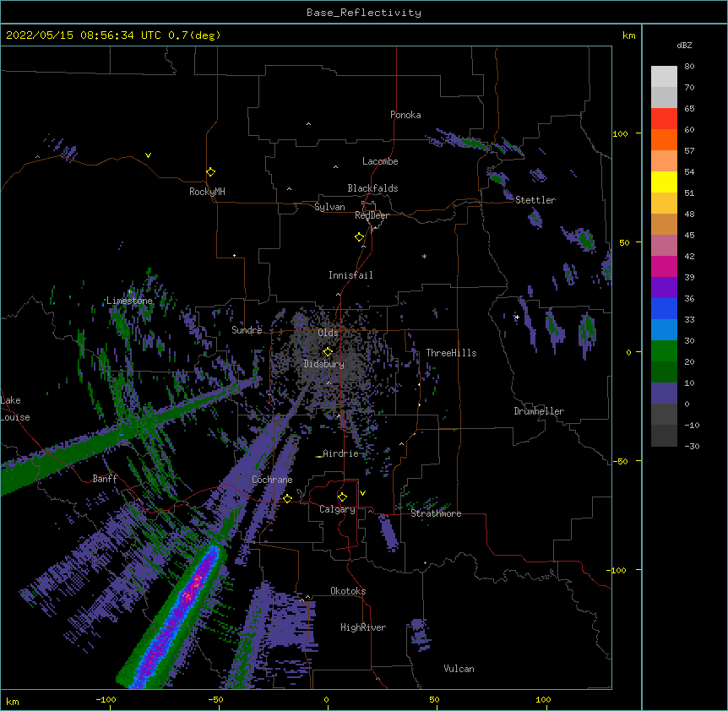The image size is (728, 711).
Task: Click the bright green swatch between 20 and 30
Action: pyautogui.click(x=664, y=351)
